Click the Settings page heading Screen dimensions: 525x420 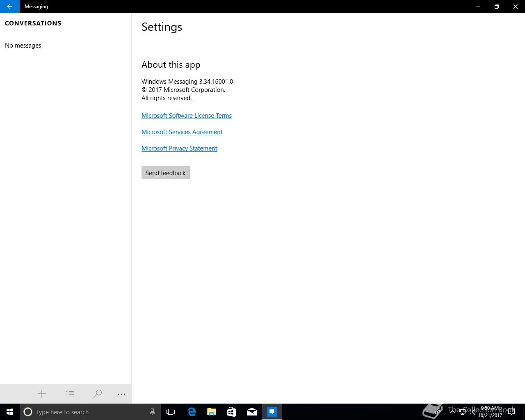162,27
